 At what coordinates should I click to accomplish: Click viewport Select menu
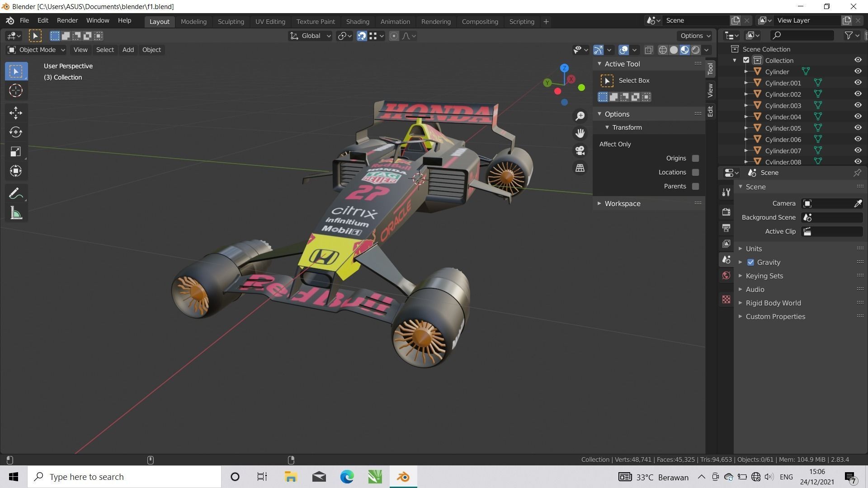[x=105, y=50]
